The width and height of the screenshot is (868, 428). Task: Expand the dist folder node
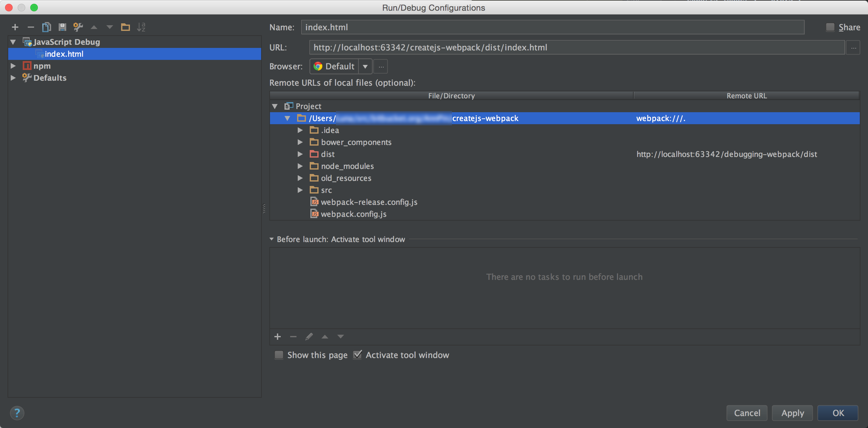300,154
